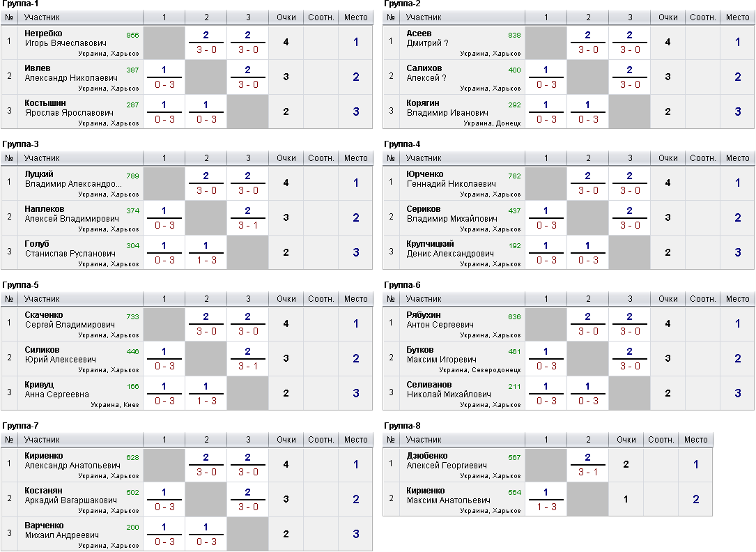Open the 3 - 1 match result in Группа-8
This screenshot has width=756, height=552.
click(588, 472)
